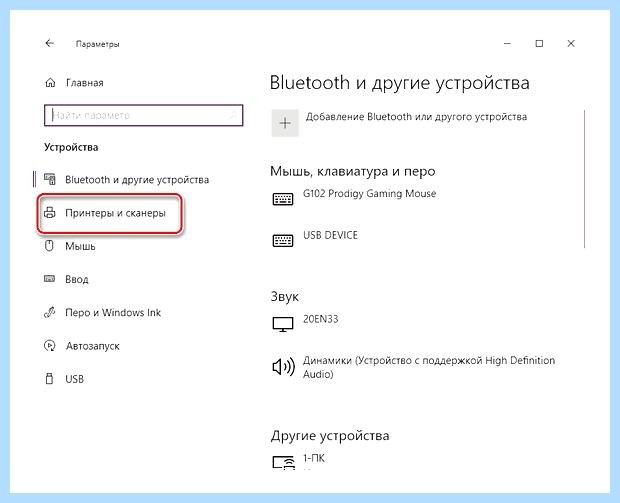Open the Ввод settings section
This screenshot has width=620, height=503.
click(77, 279)
